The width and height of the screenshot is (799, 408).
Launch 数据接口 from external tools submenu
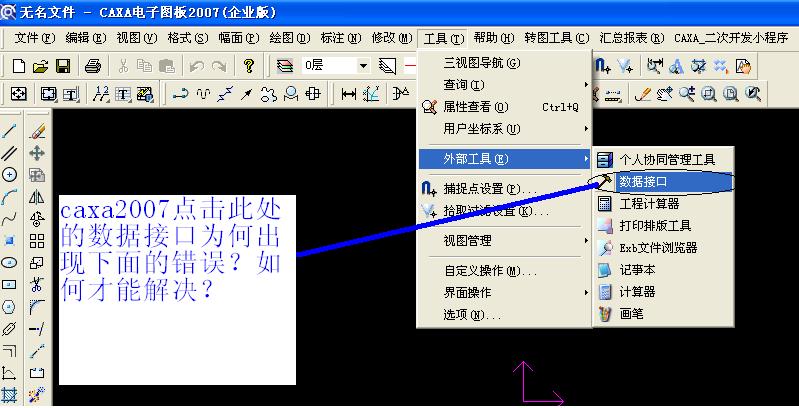point(663,181)
